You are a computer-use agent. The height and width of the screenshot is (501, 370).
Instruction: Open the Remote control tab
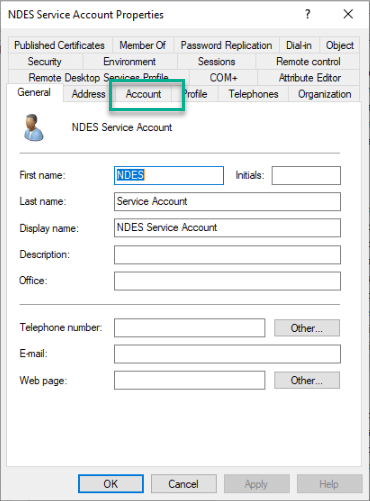coord(308,61)
